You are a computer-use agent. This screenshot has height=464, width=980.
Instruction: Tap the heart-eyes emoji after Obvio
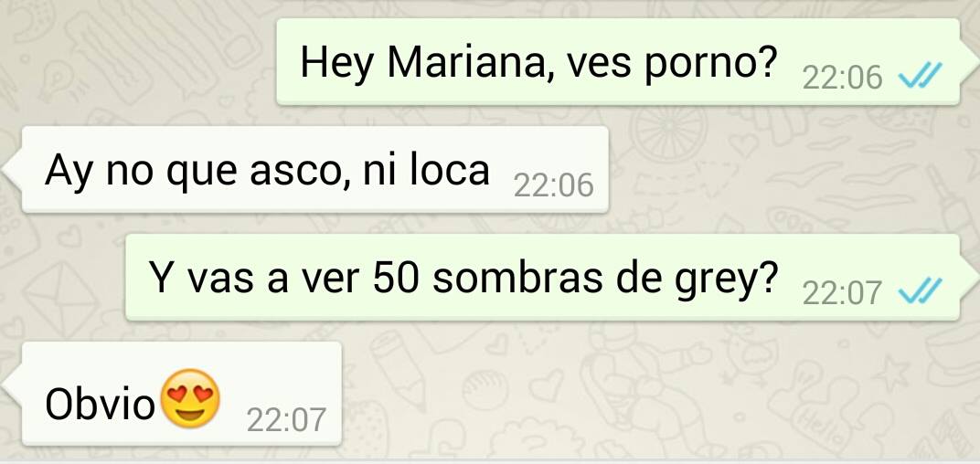tap(191, 398)
